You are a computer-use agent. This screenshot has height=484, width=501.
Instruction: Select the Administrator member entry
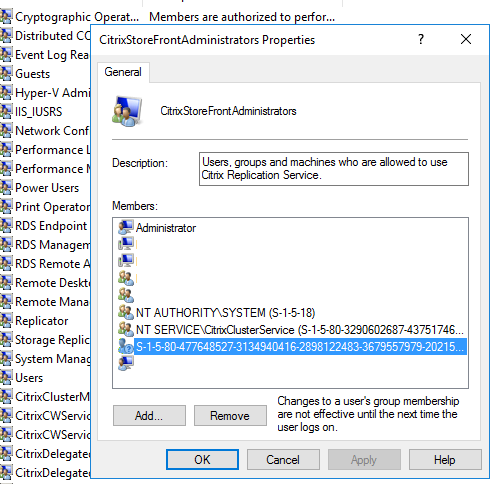[x=166, y=228]
